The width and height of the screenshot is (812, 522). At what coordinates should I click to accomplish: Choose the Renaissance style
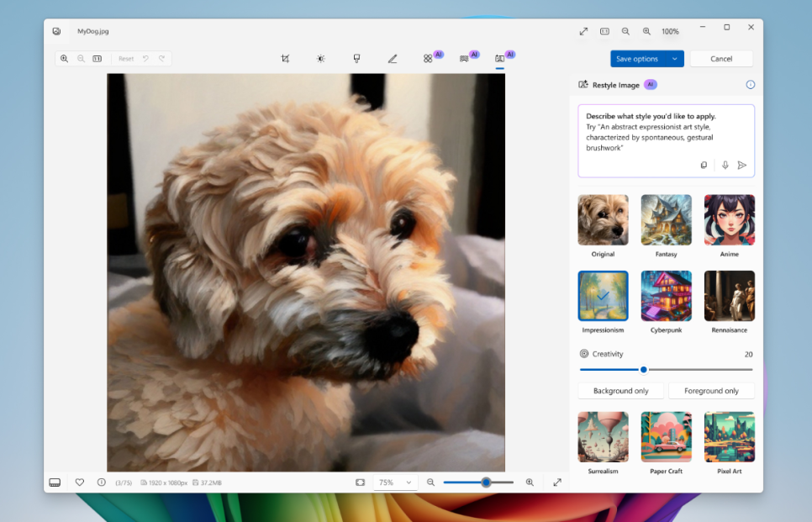(729, 296)
